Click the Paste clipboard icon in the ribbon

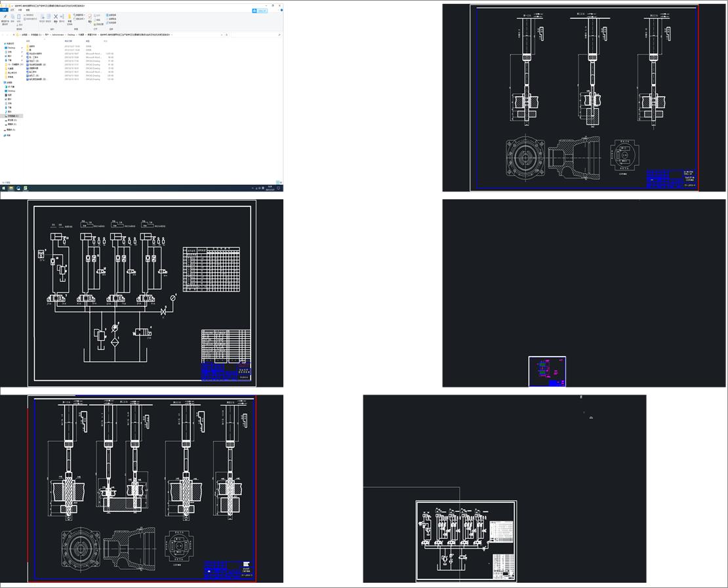point(18,16)
